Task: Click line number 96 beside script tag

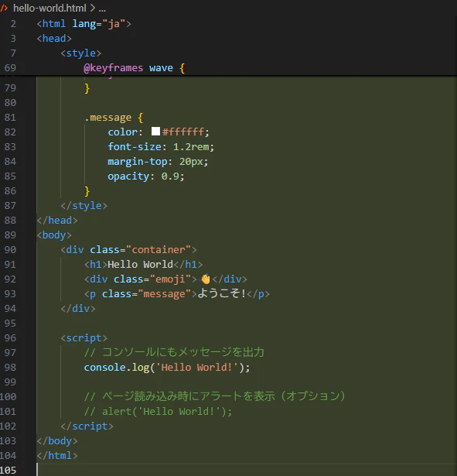Action: (10, 338)
